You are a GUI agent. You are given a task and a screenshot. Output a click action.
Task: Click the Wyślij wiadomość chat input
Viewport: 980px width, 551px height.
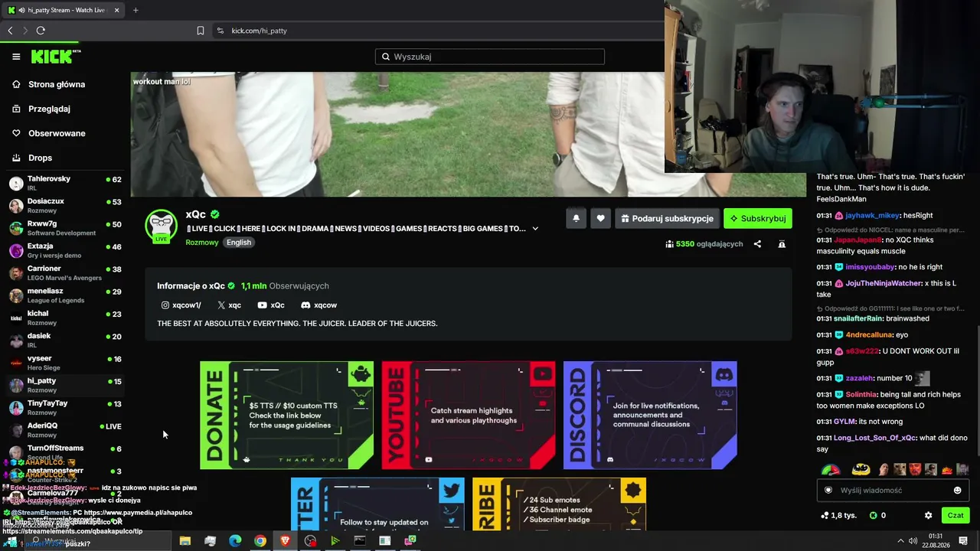pyautogui.click(x=893, y=491)
